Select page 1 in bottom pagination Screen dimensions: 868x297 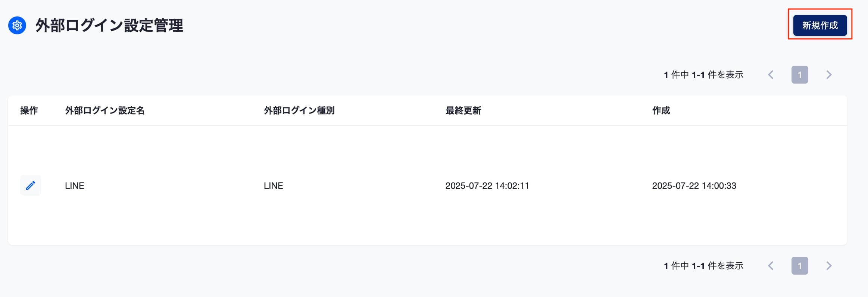coord(800,266)
